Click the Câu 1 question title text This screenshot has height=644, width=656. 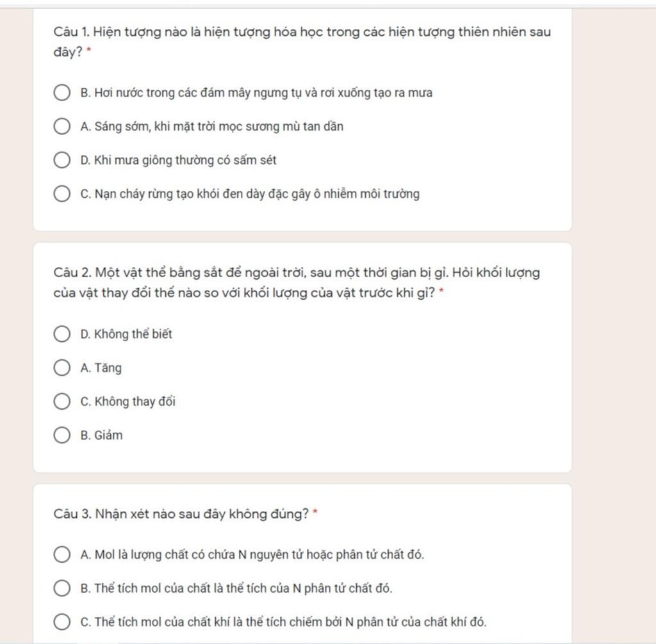(x=302, y=42)
